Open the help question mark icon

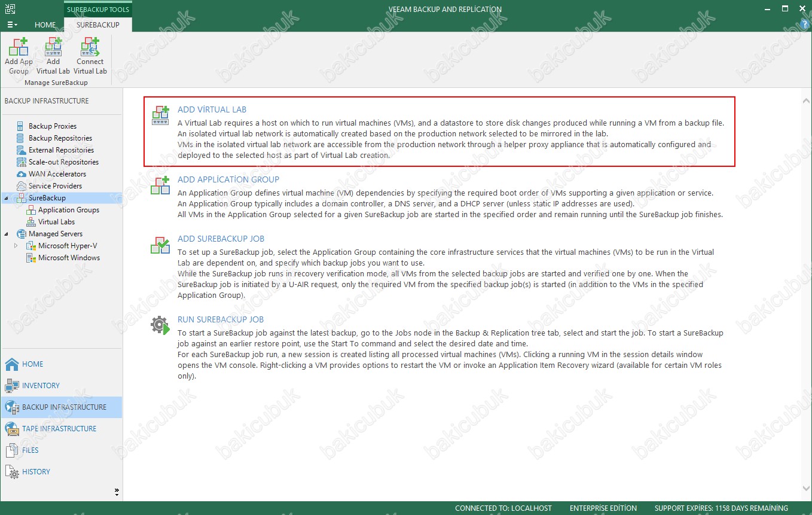pyautogui.click(x=804, y=23)
